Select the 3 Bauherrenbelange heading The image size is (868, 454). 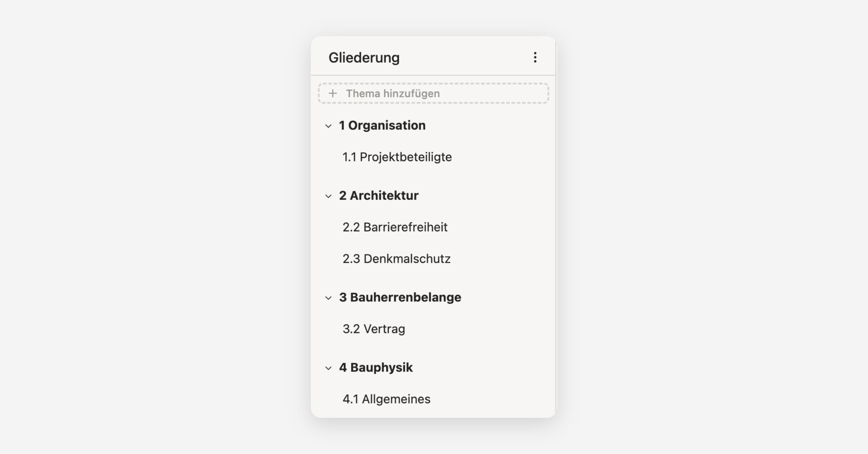coord(400,297)
